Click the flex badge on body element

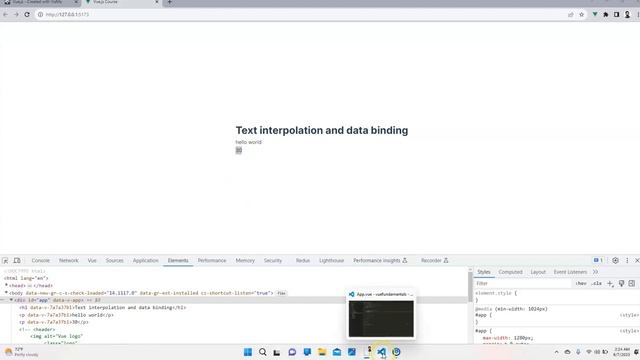[x=281, y=293]
